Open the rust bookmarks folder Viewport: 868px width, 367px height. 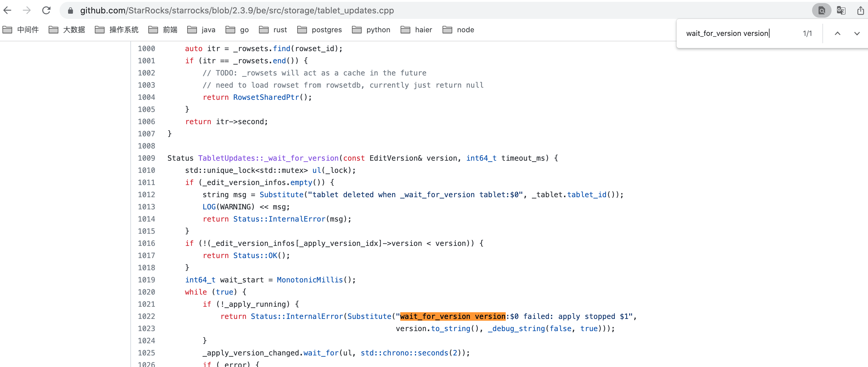click(x=273, y=30)
